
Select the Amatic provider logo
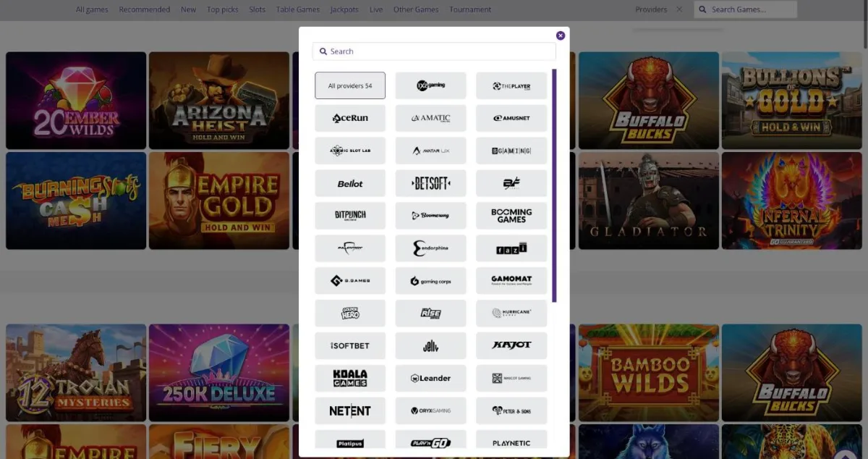click(431, 118)
